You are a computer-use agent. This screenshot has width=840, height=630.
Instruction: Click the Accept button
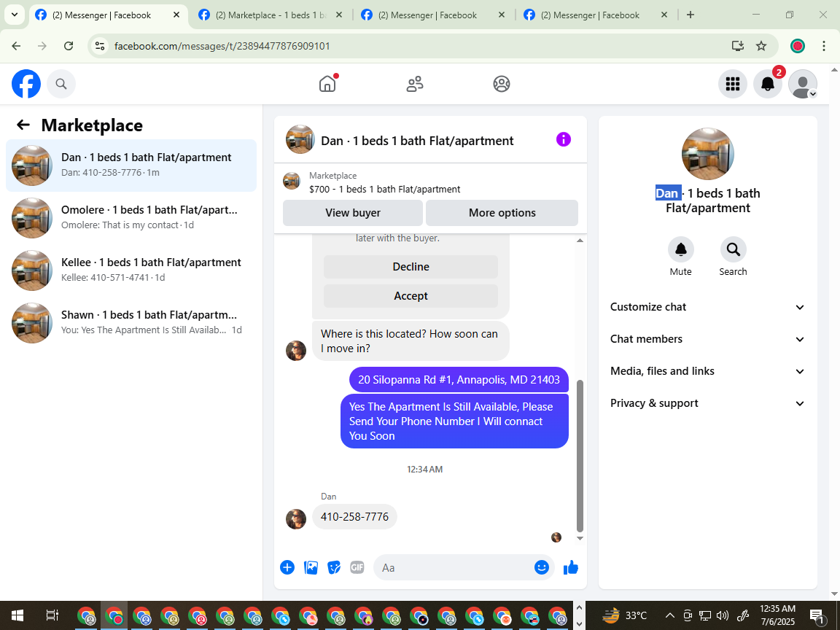point(411,296)
